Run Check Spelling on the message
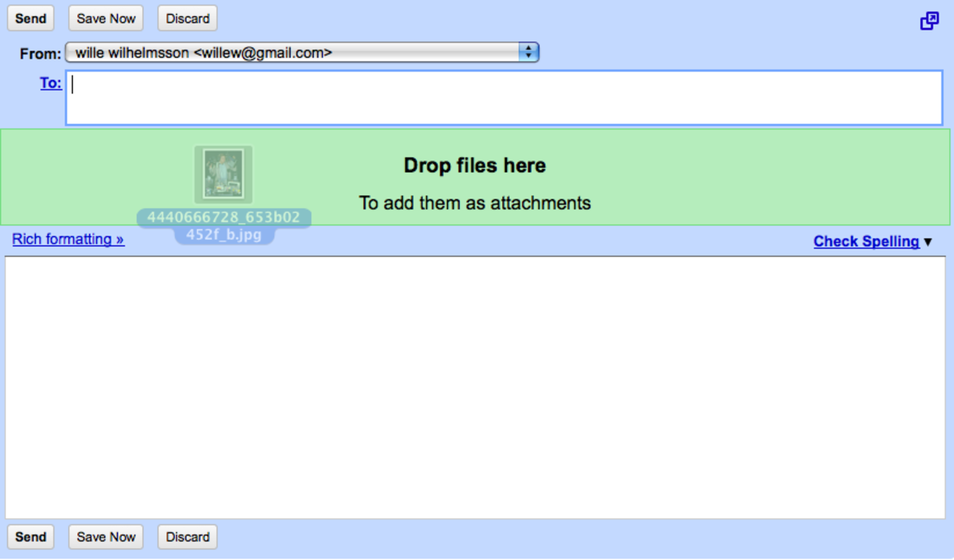 [x=866, y=241]
